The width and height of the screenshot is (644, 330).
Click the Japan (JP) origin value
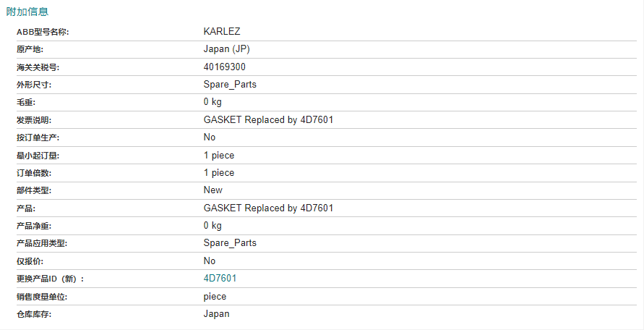[227, 49]
